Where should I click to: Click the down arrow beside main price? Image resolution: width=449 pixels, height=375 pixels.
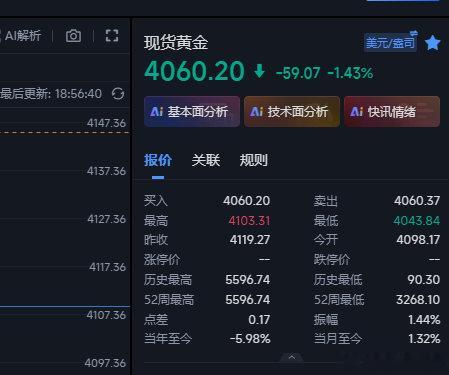(x=260, y=71)
